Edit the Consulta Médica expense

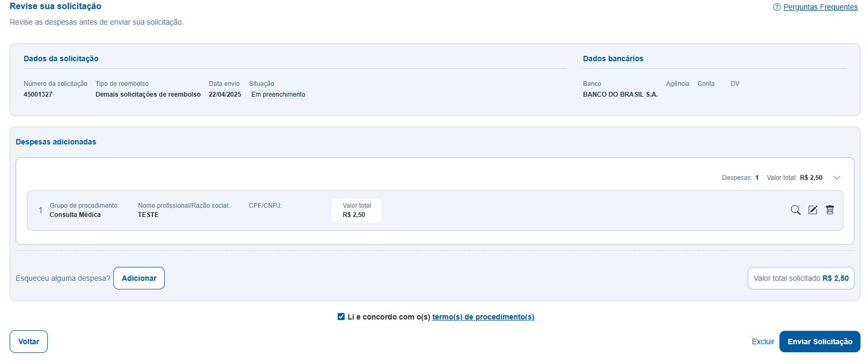[813, 210]
